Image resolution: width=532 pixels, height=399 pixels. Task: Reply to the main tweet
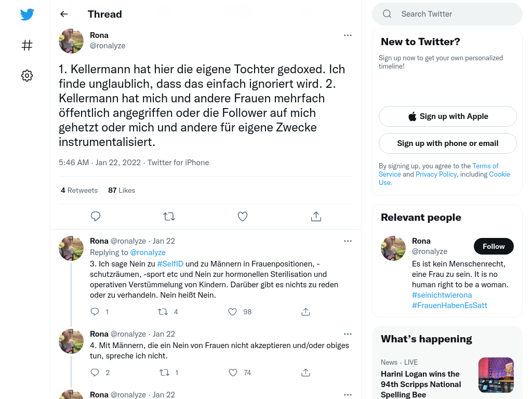[x=96, y=217]
